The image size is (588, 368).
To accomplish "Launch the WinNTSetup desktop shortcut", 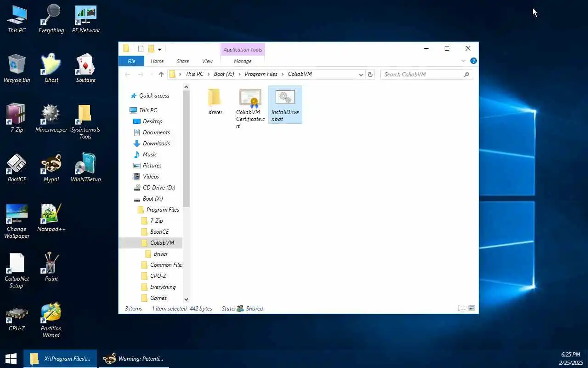I will pos(86,168).
